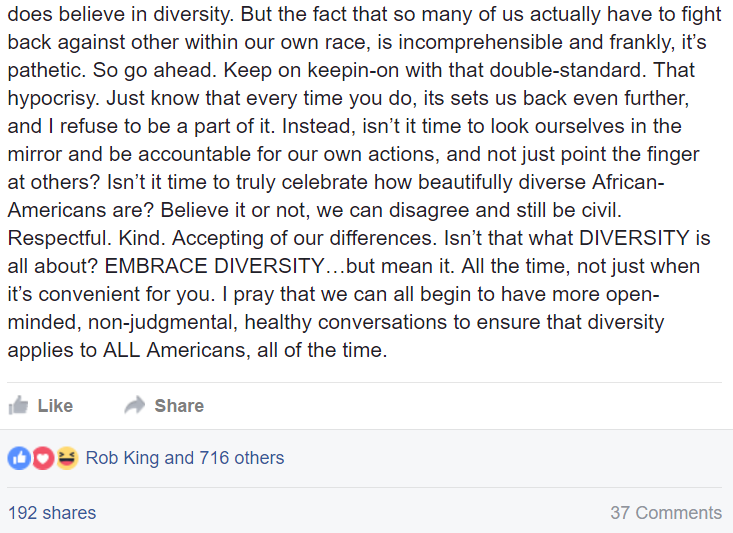Click the word "mirror" in the post
This screenshot has width=733, height=533.
36,157
